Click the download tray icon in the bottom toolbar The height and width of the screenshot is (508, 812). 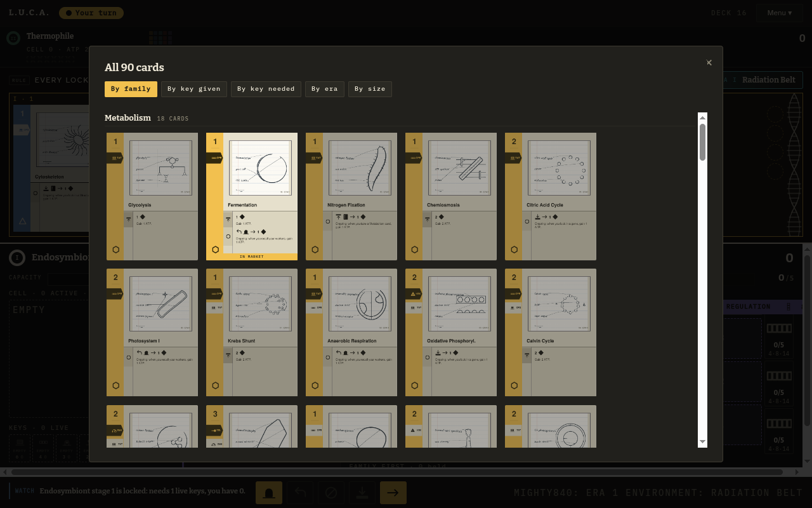point(362,493)
